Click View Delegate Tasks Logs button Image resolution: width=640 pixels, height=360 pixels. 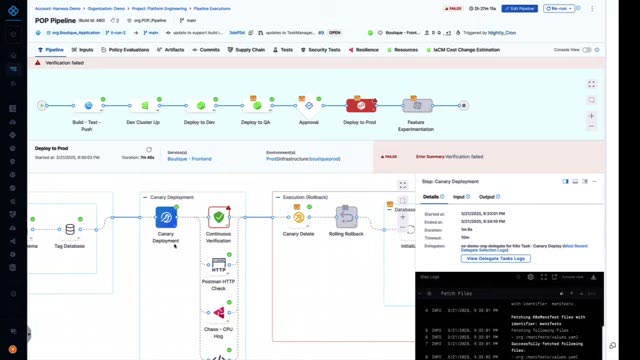click(496, 258)
